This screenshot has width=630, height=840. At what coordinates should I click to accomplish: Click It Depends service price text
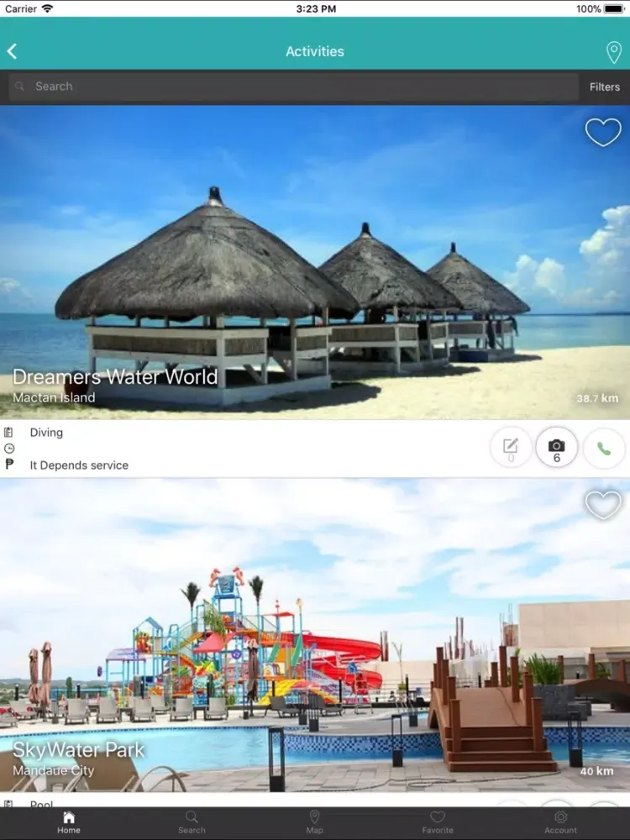(x=79, y=465)
